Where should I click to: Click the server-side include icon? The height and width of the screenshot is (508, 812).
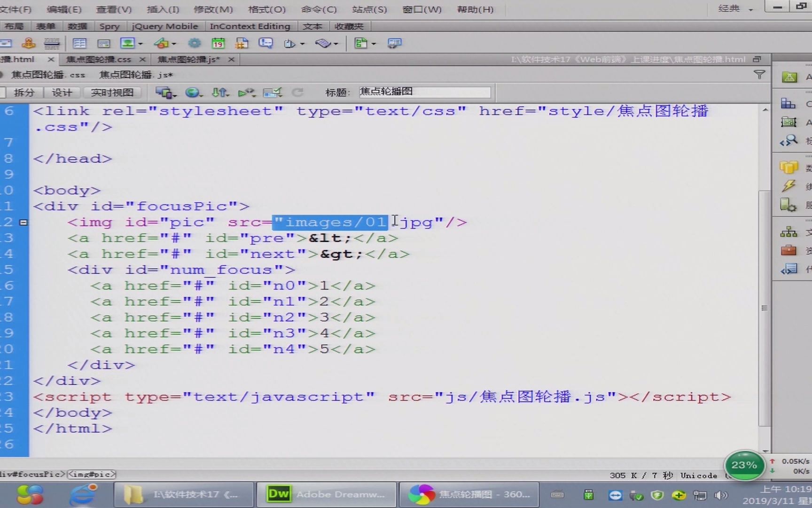(x=242, y=44)
